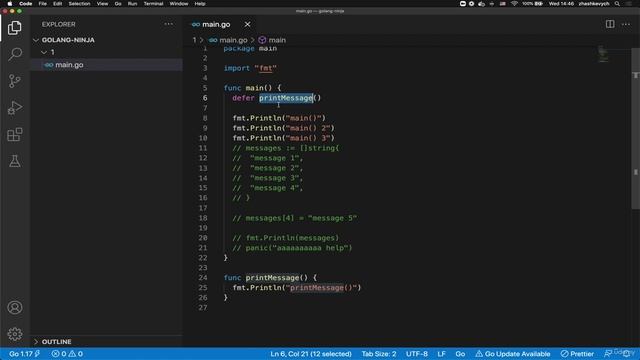Open Explorer more actions ellipsis

[x=169, y=24]
